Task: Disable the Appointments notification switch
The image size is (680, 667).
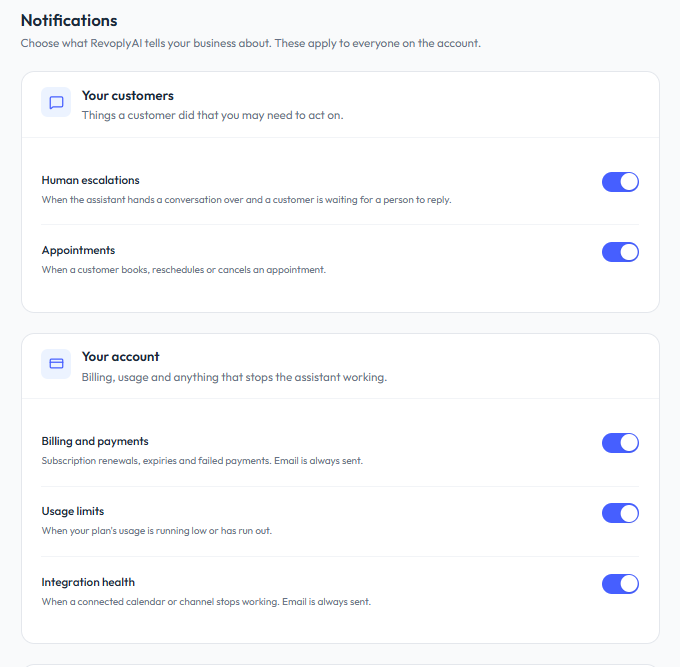Action: (620, 252)
